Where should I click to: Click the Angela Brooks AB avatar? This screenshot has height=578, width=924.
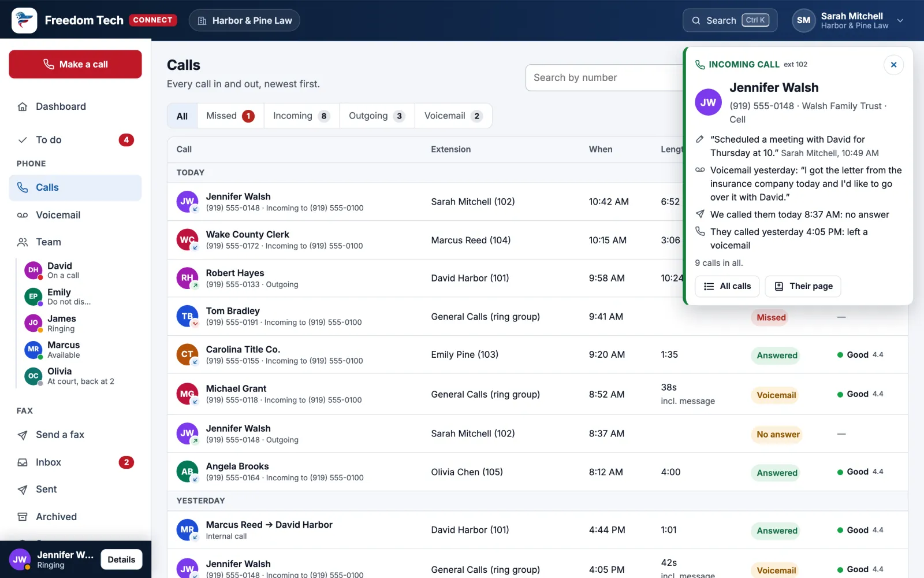tap(187, 472)
